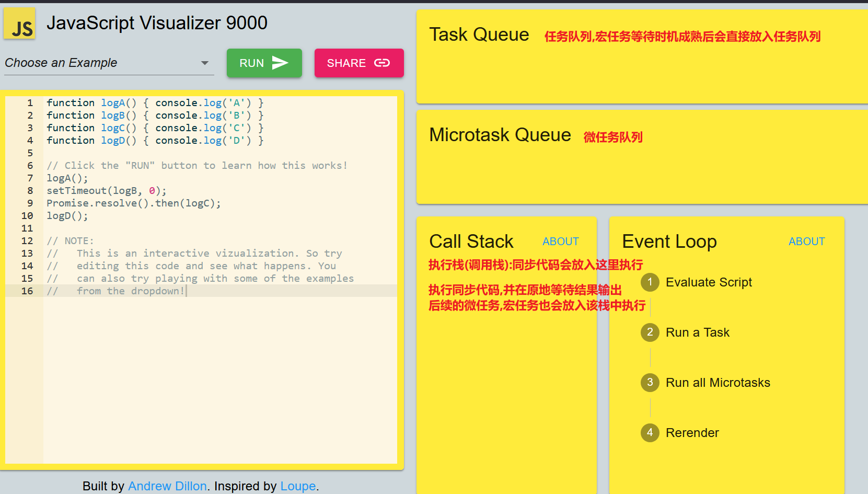The width and height of the screenshot is (868, 494).
Task: Click the 'logD();' code line
Action: coord(67,216)
